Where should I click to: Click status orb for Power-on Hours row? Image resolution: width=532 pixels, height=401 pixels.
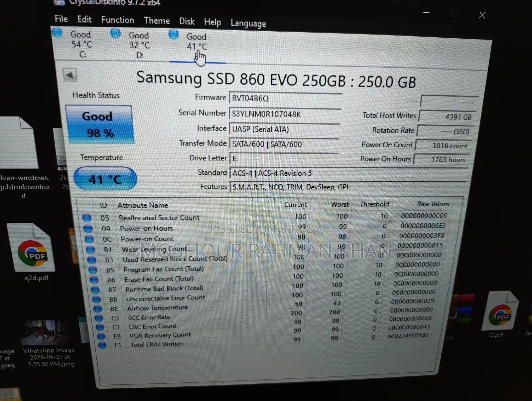(88, 228)
